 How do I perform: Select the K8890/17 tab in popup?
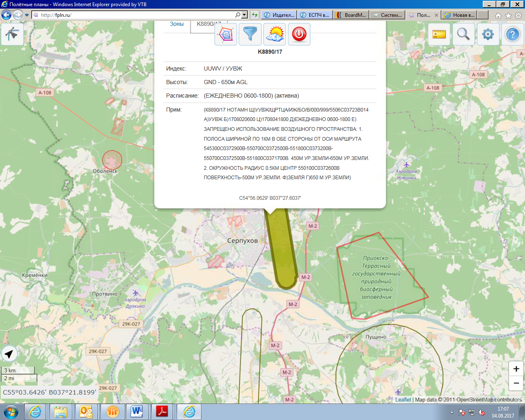[208, 24]
